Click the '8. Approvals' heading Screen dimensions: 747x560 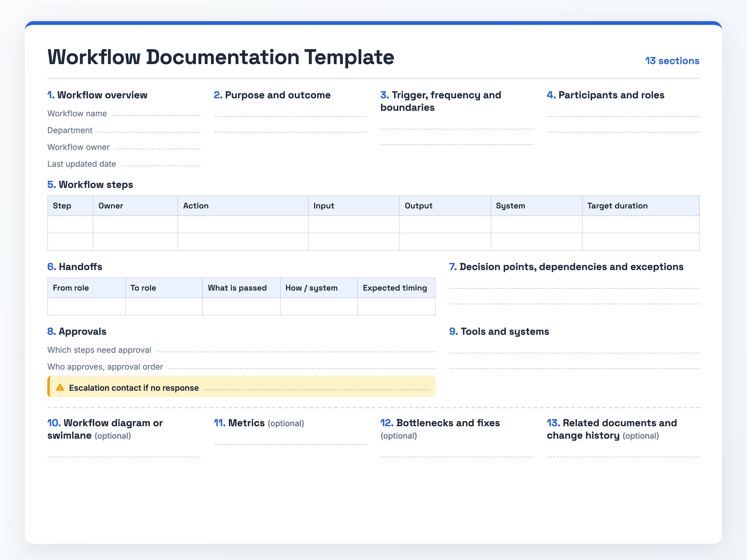(x=77, y=332)
